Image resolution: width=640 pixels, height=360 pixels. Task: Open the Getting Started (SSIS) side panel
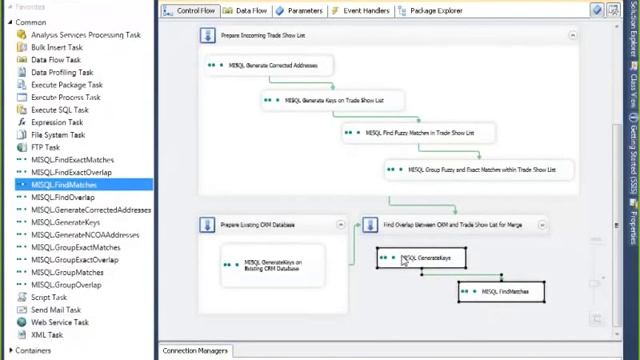633,154
